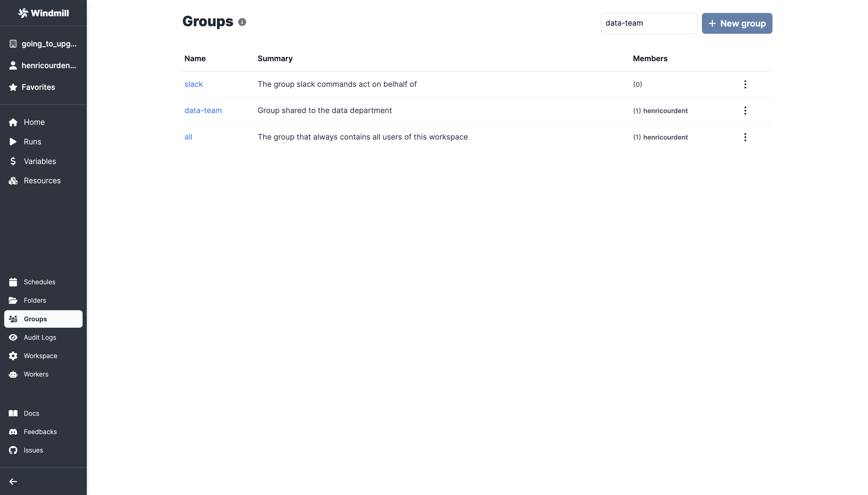
Task: Open the kebab menu for the all group
Action: (x=745, y=137)
